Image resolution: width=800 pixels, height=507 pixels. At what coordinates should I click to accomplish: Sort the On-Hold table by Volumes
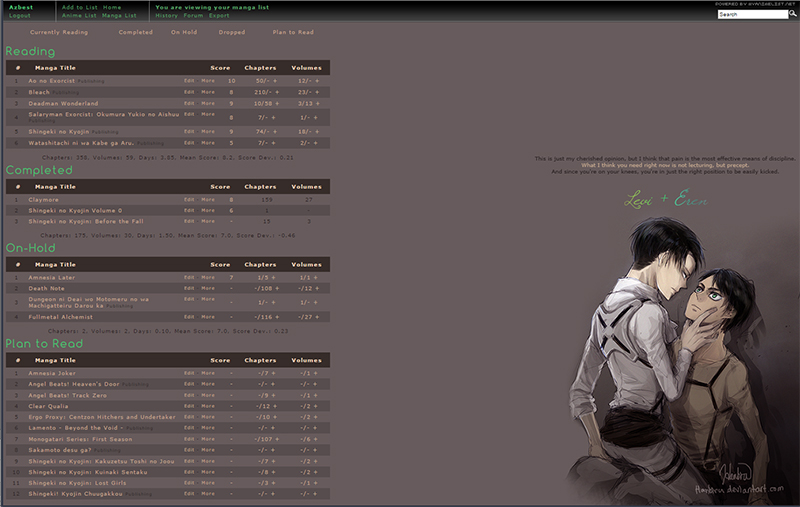point(306,265)
